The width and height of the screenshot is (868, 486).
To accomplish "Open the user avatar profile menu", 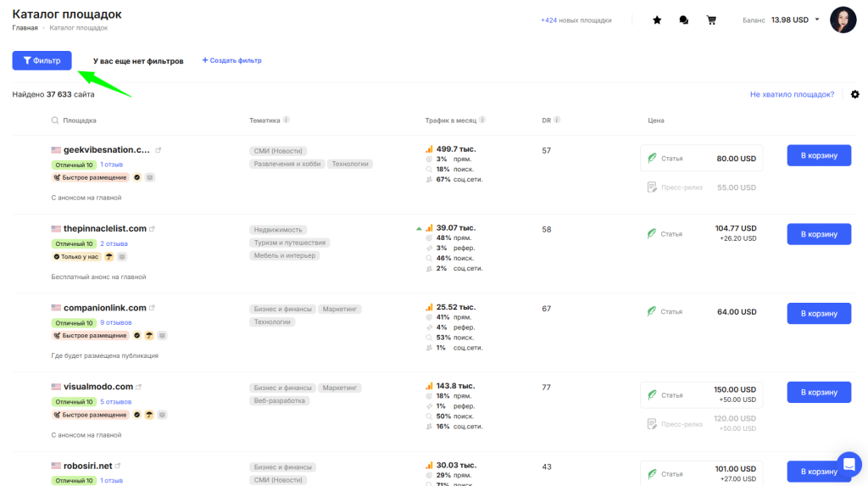I will tap(843, 20).
